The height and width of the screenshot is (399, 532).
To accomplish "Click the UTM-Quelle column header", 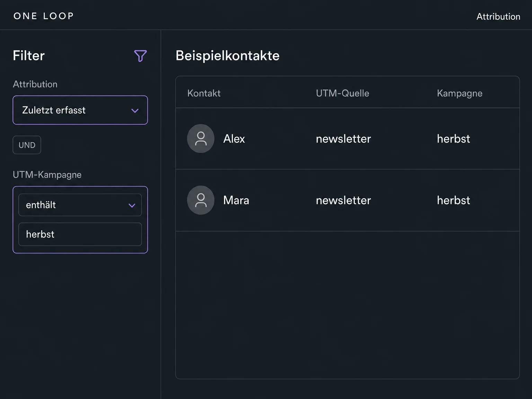I will pyautogui.click(x=343, y=93).
